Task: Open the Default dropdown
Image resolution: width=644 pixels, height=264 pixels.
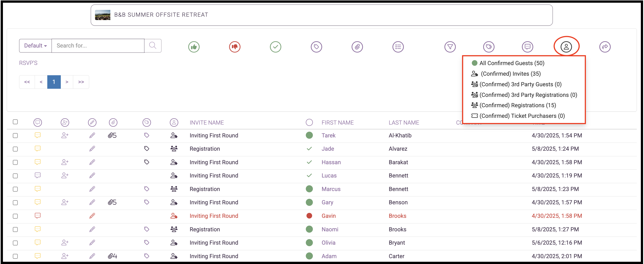Action: (35, 46)
